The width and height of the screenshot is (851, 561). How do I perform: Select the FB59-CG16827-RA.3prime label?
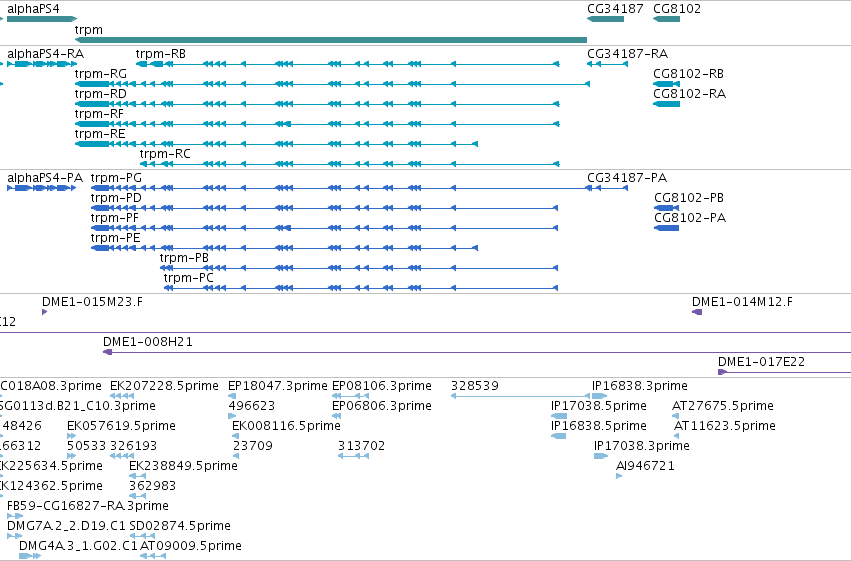click(88, 507)
